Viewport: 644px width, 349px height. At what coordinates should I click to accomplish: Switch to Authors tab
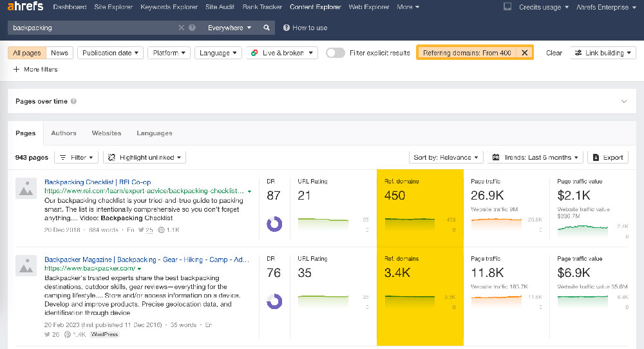click(64, 133)
